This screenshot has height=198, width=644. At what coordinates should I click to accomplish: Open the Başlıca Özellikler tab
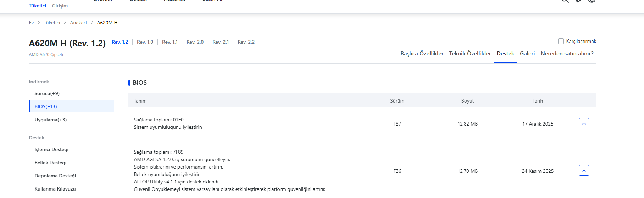tap(422, 53)
